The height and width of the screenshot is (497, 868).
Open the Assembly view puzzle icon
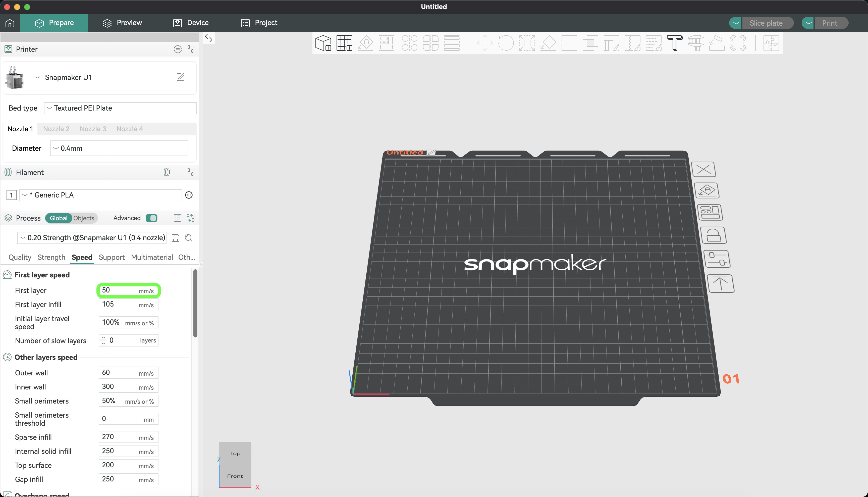click(771, 43)
